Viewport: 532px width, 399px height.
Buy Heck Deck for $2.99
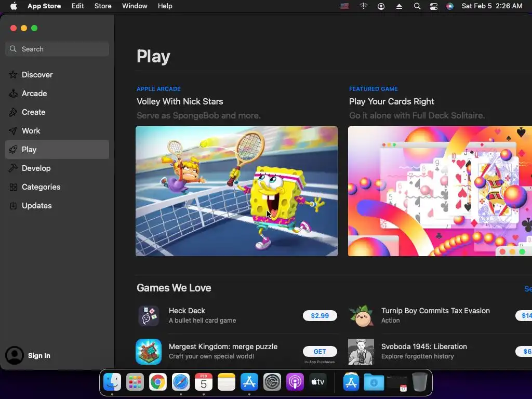click(x=320, y=315)
